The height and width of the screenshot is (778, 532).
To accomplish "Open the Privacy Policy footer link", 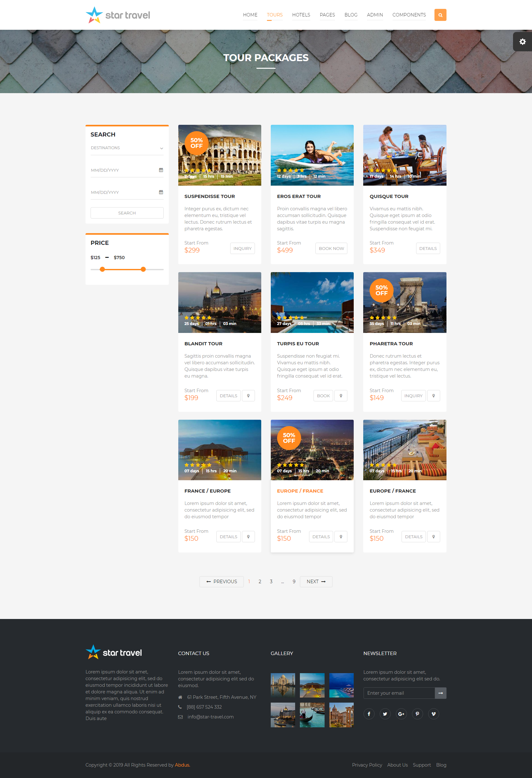I will [x=367, y=765].
